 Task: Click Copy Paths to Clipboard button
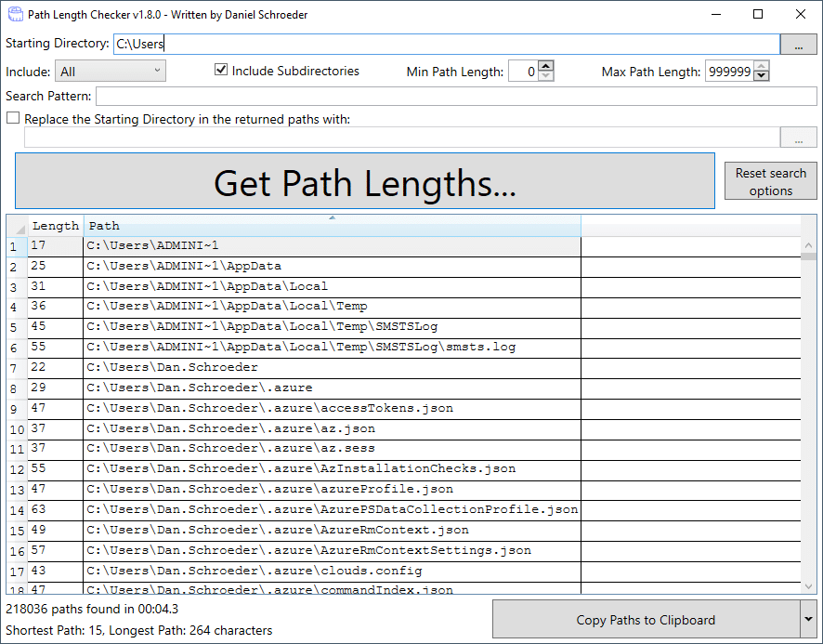pos(647,619)
